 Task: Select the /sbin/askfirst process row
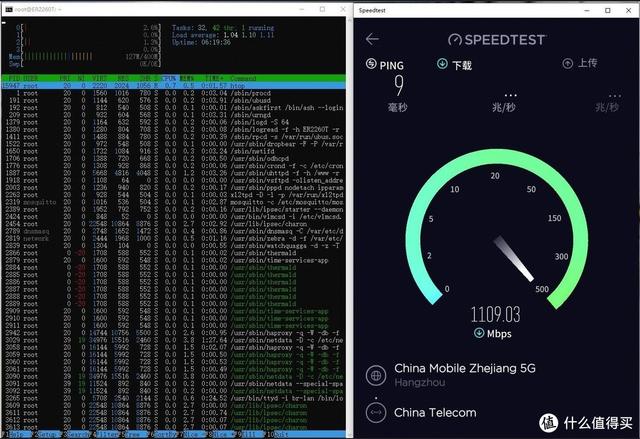[173, 108]
